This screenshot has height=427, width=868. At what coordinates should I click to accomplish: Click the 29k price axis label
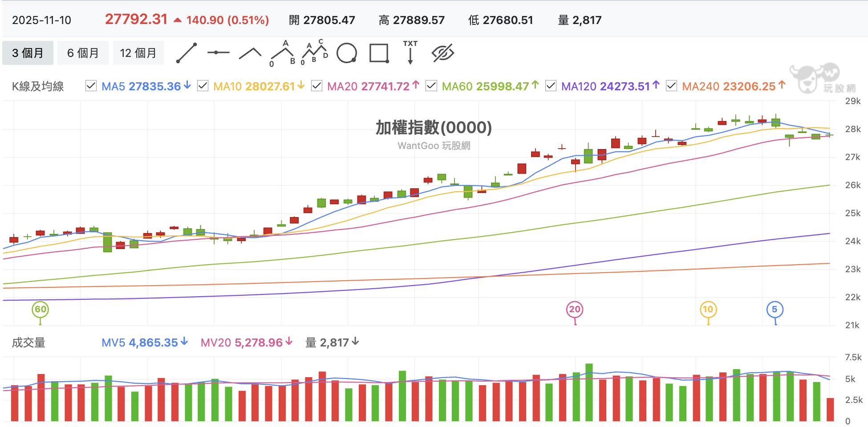click(x=852, y=101)
